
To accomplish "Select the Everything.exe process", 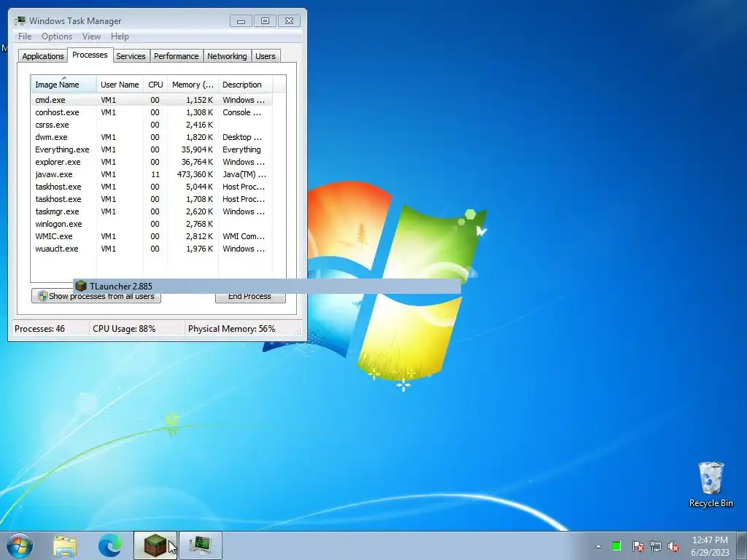I will click(x=152, y=149).
